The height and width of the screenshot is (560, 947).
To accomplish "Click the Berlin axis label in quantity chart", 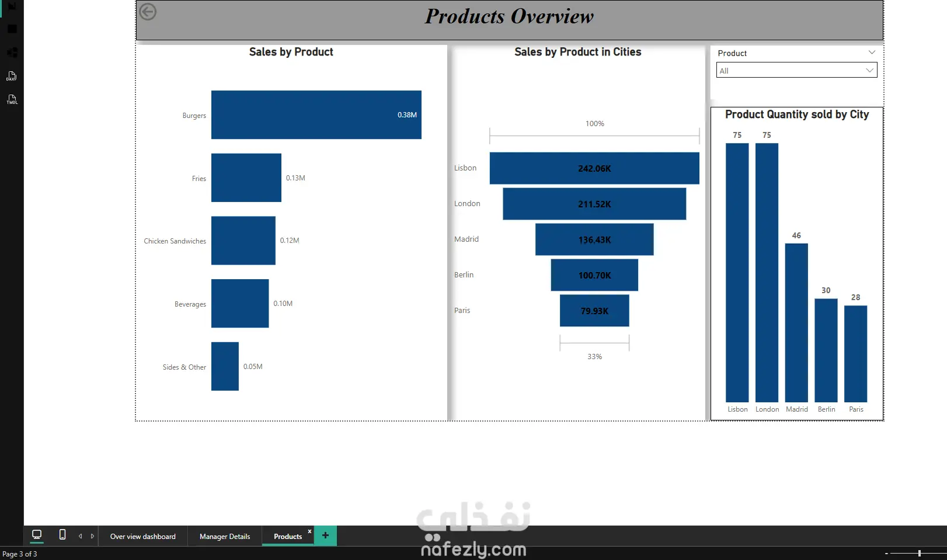I will point(827,409).
